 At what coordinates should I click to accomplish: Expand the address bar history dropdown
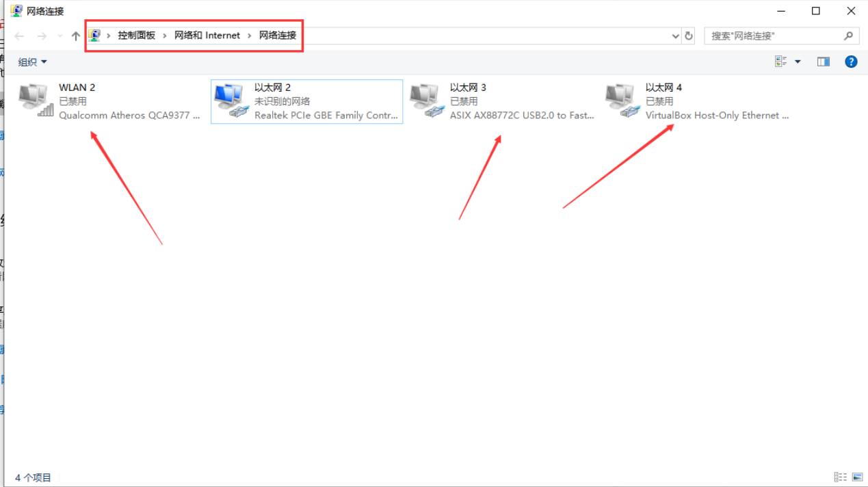coord(676,36)
